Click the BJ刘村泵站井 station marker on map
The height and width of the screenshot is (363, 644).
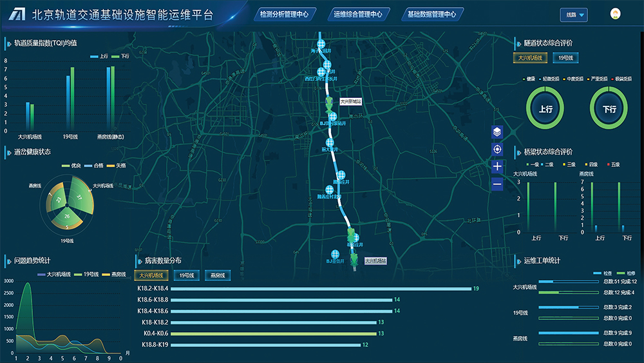click(x=332, y=117)
